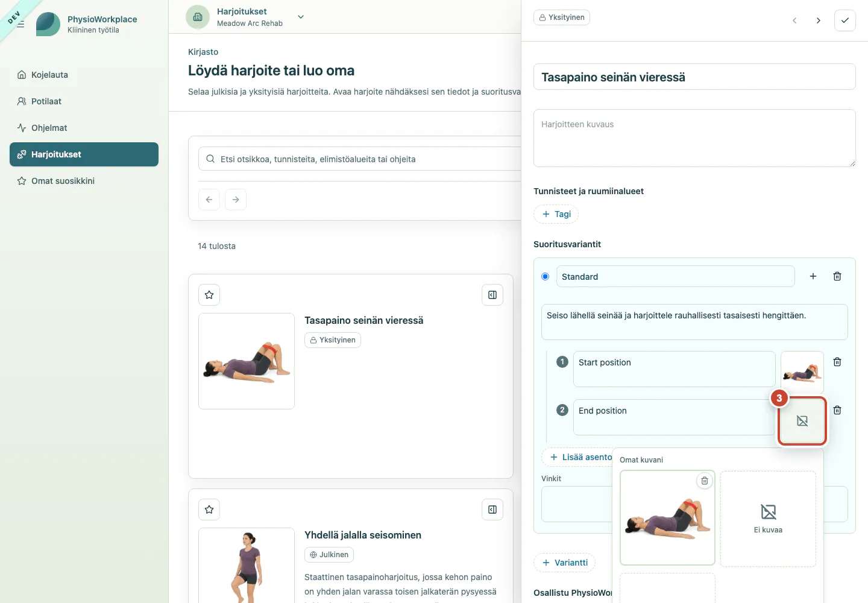This screenshot has height=603, width=868.
Task: Open the End position empty image picker
Action: click(802, 421)
